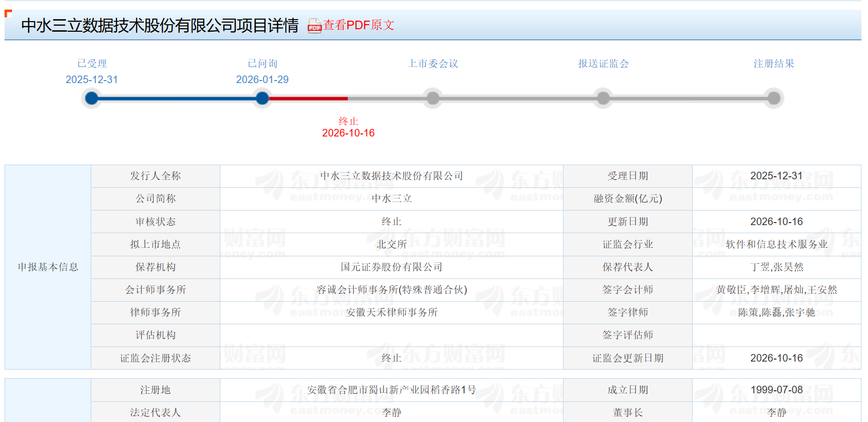Select the 上市委会议 stage label

(433, 63)
